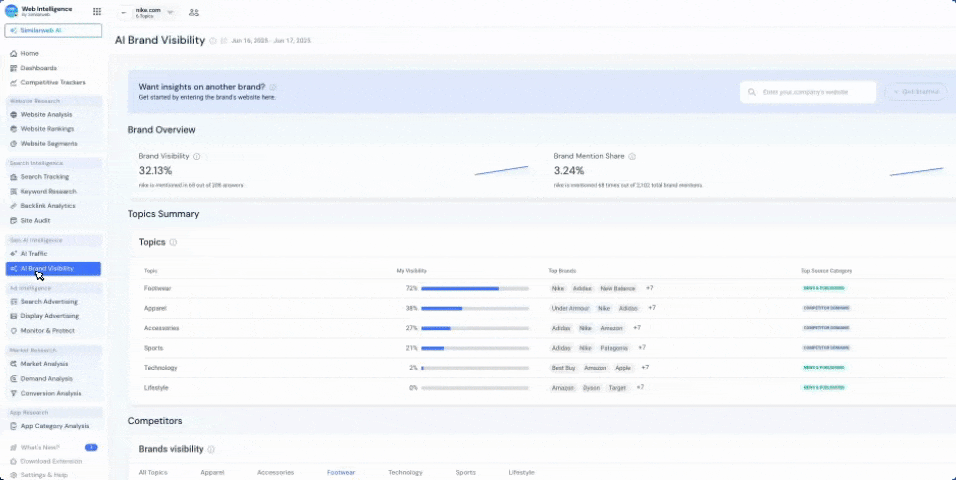Click the company website search field

(x=808, y=92)
